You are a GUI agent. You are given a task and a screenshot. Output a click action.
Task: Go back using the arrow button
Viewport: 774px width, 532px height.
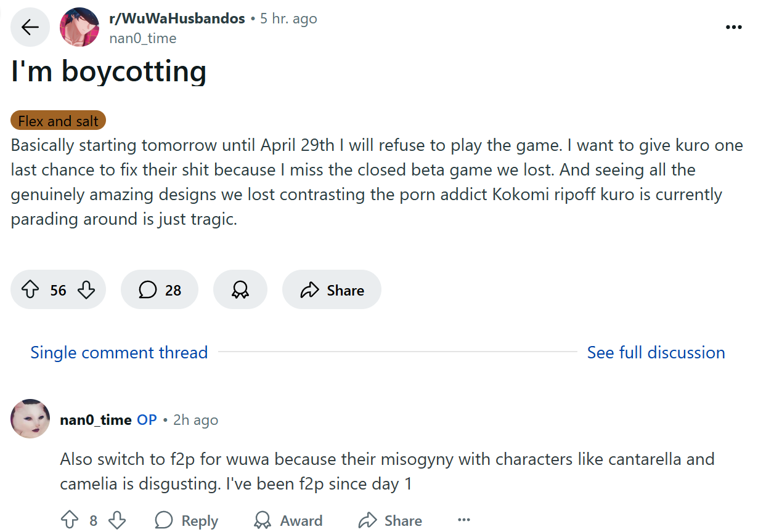coord(30,27)
